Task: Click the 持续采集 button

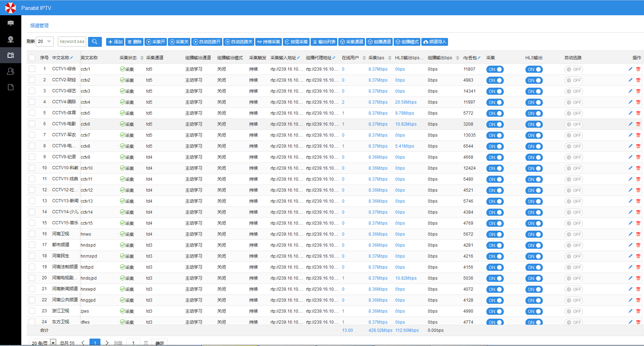Action: click(269, 42)
